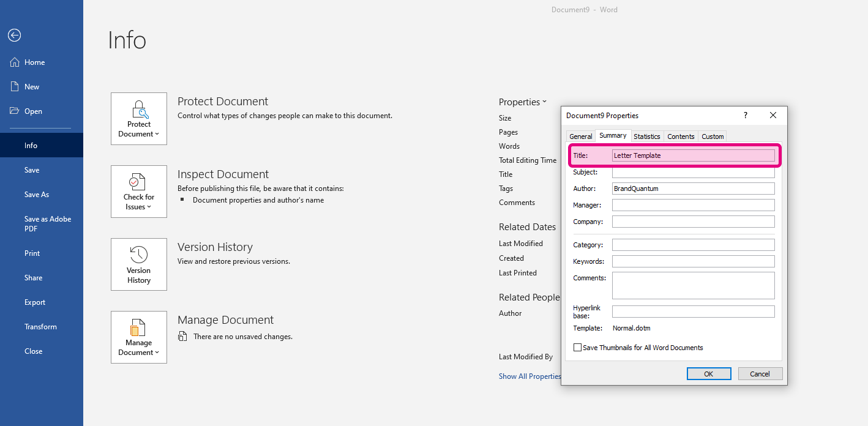Viewport: 868px width, 426px height.
Task: Click the Cancel button
Action: pyautogui.click(x=760, y=374)
